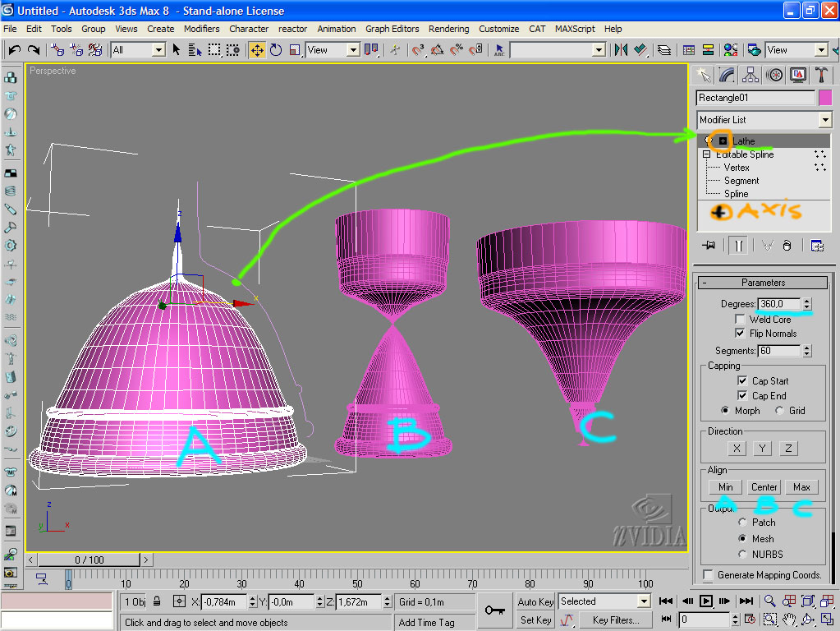Toggle the Cap Start checkbox

[742, 380]
